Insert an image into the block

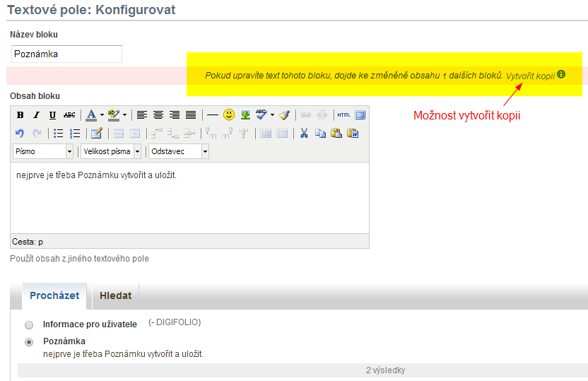(245, 115)
